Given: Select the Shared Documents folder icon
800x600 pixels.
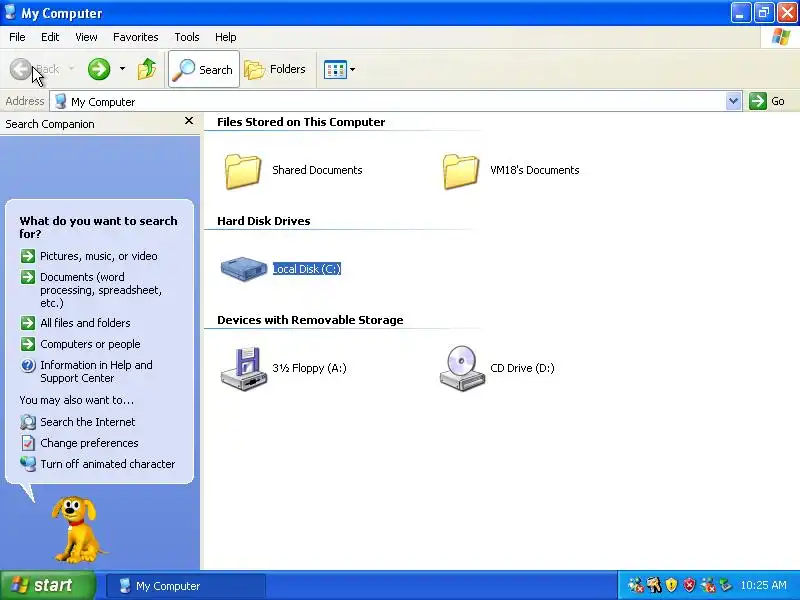Looking at the screenshot, I should [x=243, y=171].
